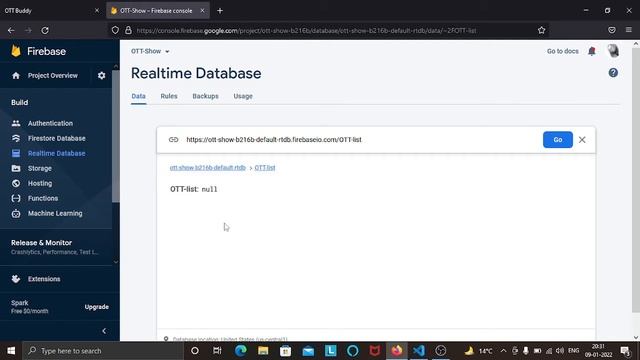640x360 pixels.
Task: Open Machine Learning in the sidebar
Action: (x=55, y=213)
